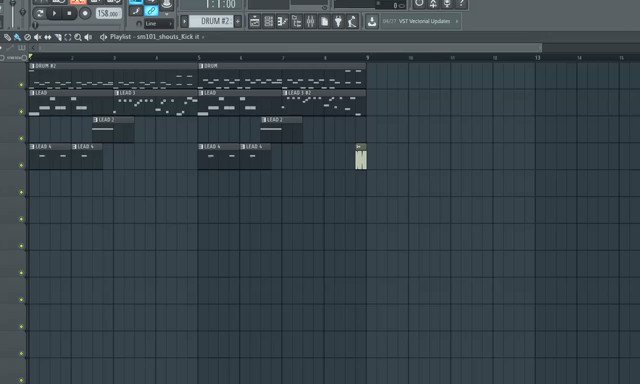Open the LEAD 3 clip menu icon
This screenshot has width=640, height=384.
[x=117, y=93]
